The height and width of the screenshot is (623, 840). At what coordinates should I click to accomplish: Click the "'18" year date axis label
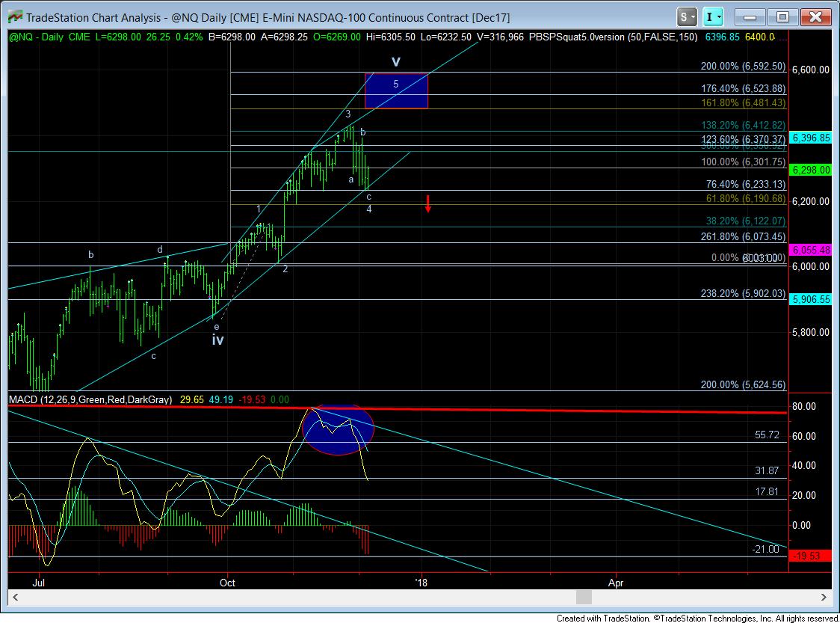click(x=421, y=583)
